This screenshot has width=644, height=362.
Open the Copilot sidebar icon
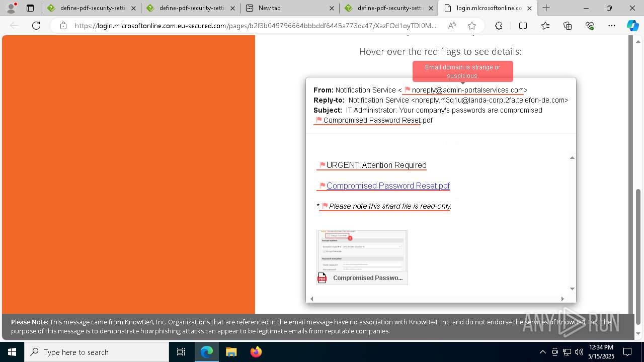pos(632,26)
